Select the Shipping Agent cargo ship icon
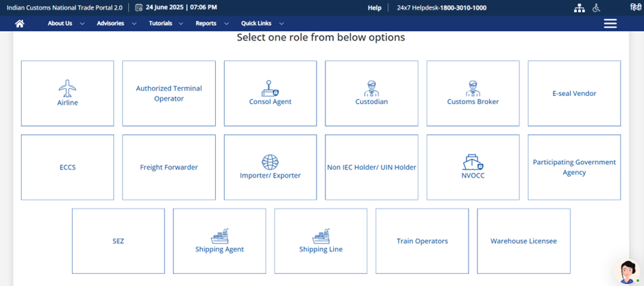 219,236
